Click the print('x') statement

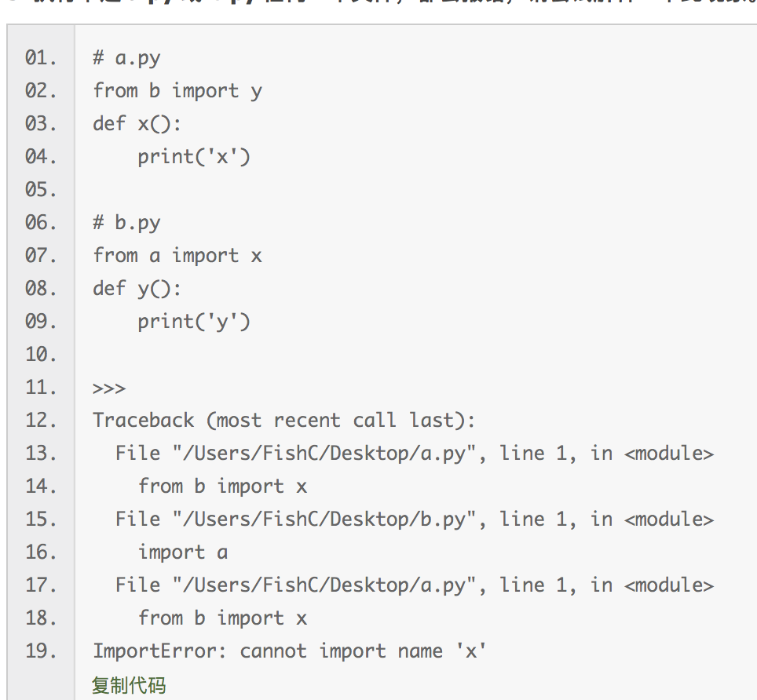194,157
